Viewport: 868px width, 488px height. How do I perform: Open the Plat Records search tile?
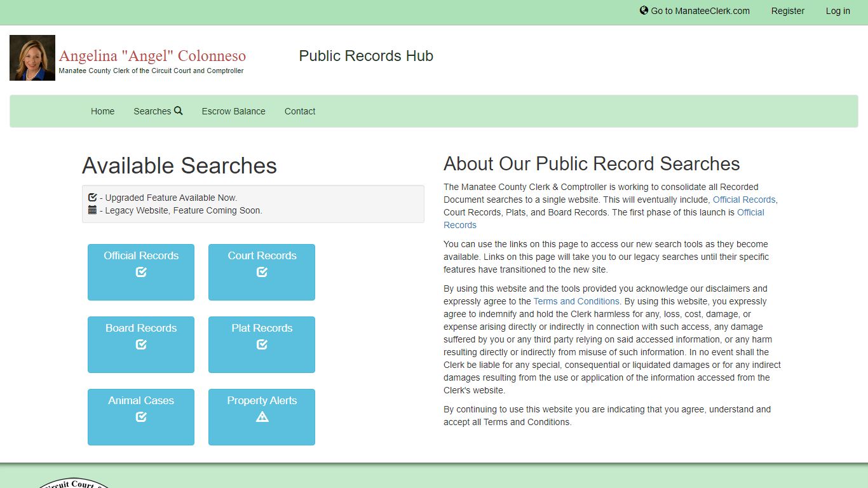tap(262, 344)
